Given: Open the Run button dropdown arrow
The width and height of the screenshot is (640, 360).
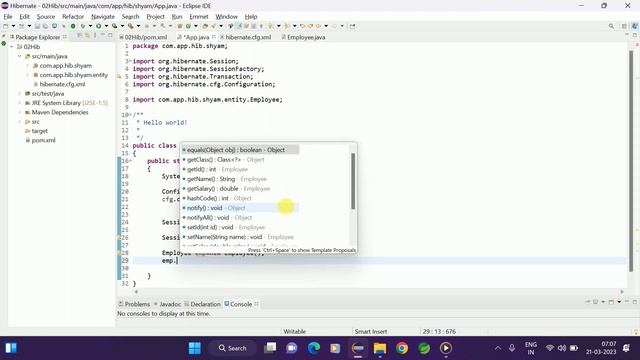Looking at the screenshot, I should (106, 26).
